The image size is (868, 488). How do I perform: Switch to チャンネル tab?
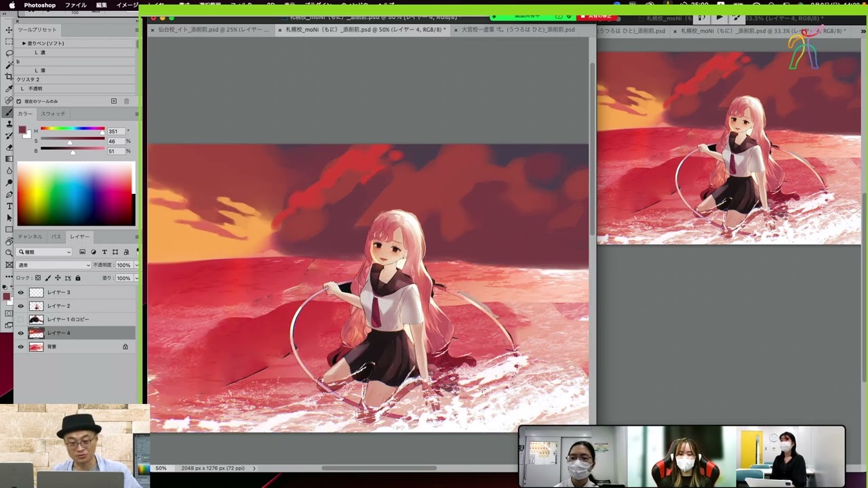(x=30, y=237)
